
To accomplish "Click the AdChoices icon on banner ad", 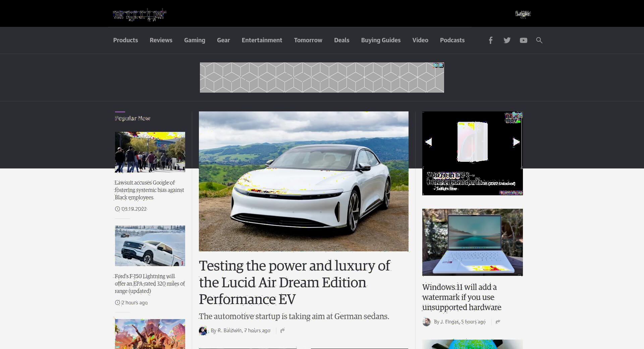I will (439, 65).
